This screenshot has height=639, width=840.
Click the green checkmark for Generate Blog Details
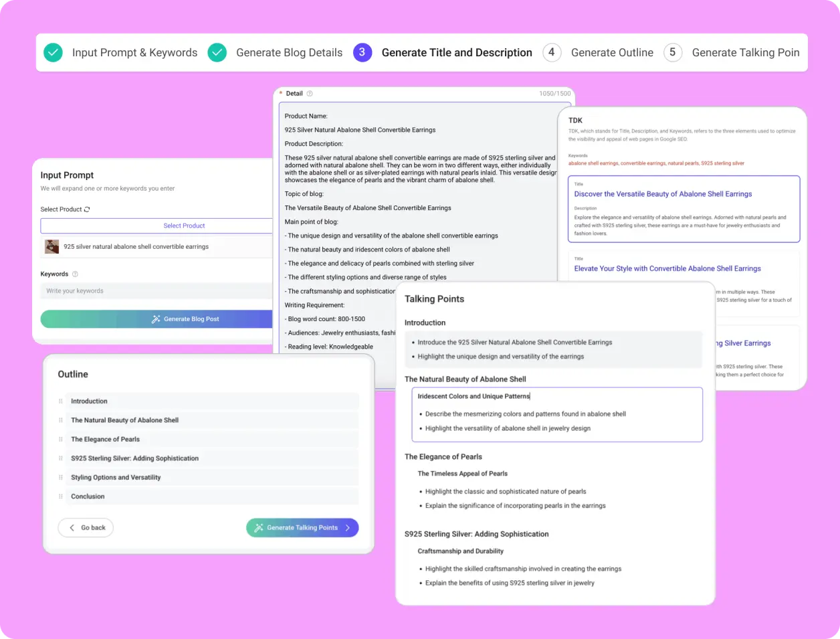coord(217,53)
